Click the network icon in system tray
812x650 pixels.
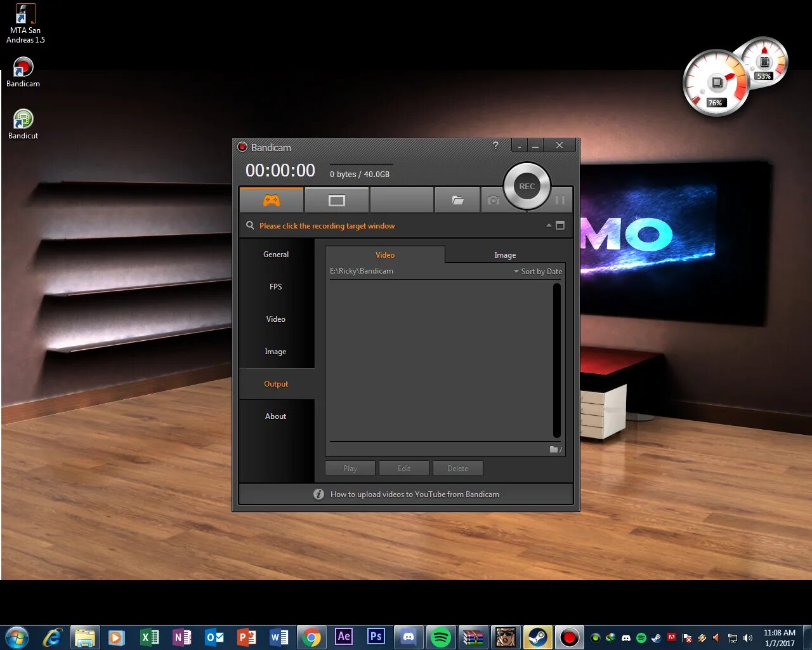click(x=733, y=638)
